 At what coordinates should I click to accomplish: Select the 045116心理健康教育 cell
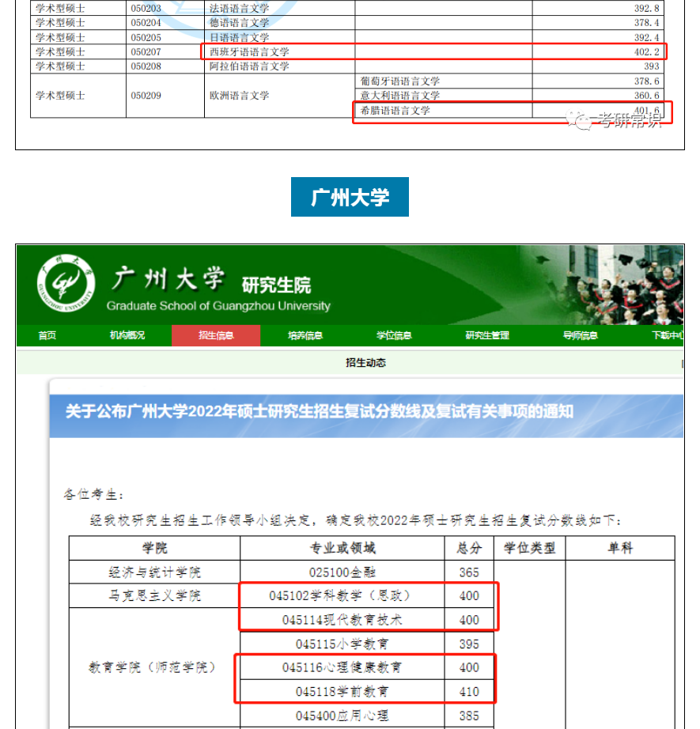pos(342,667)
